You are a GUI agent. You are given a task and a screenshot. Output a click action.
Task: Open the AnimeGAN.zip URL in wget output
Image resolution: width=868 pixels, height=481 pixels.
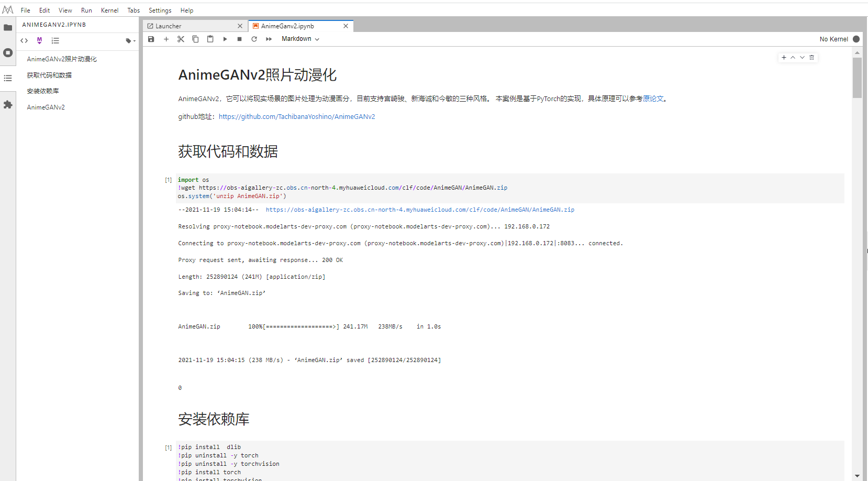pyautogui.click(x=420, y=210)
